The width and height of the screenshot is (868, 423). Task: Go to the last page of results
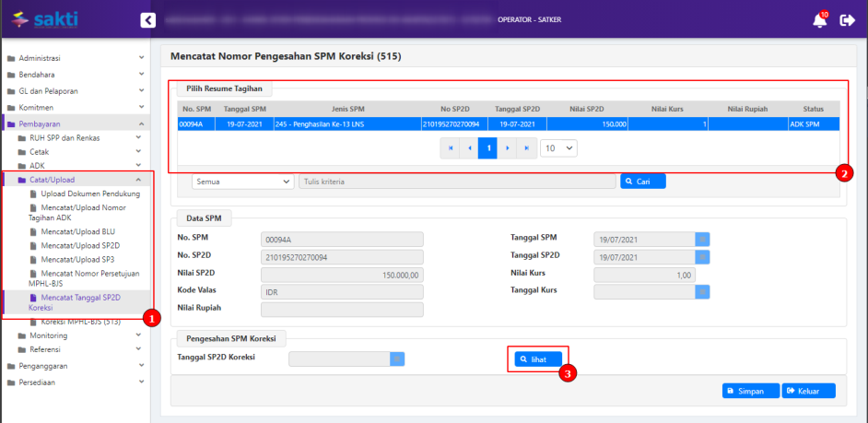[526, 147]
